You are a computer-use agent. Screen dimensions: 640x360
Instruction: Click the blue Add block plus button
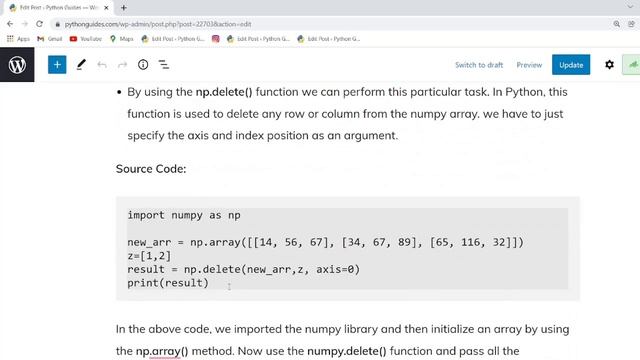tap(57, 64)
